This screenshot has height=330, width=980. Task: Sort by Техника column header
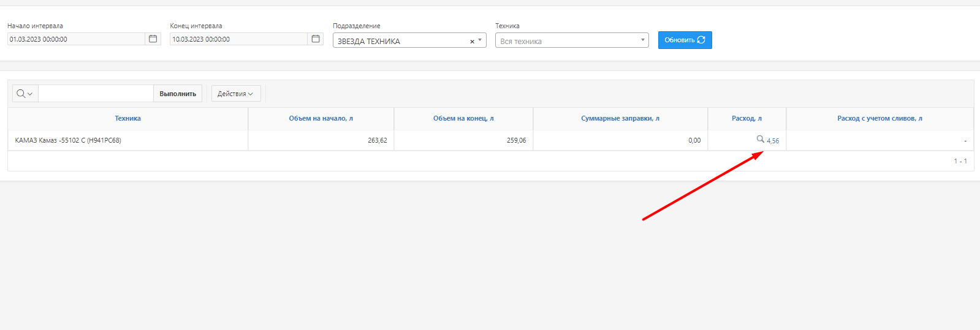point(127,119)
